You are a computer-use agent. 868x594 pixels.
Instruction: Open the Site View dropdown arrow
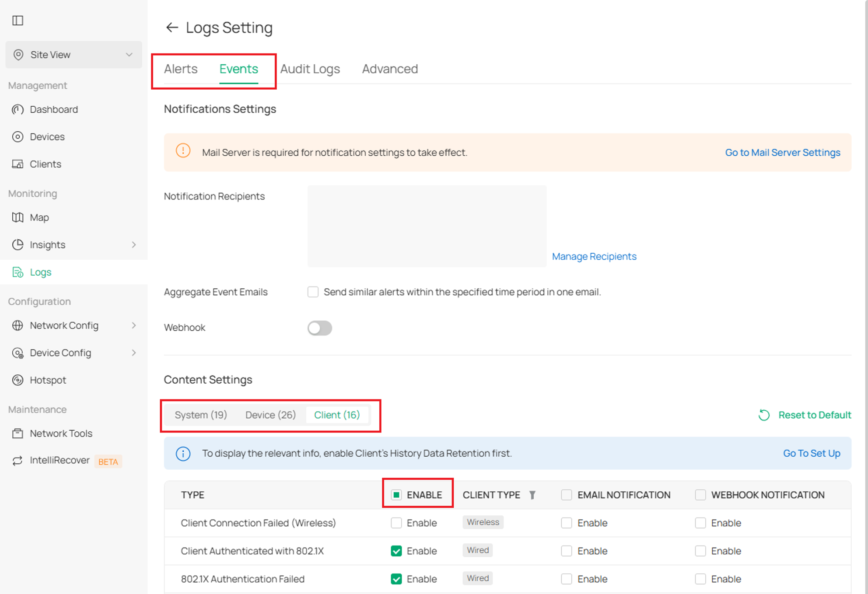[129, 55]
